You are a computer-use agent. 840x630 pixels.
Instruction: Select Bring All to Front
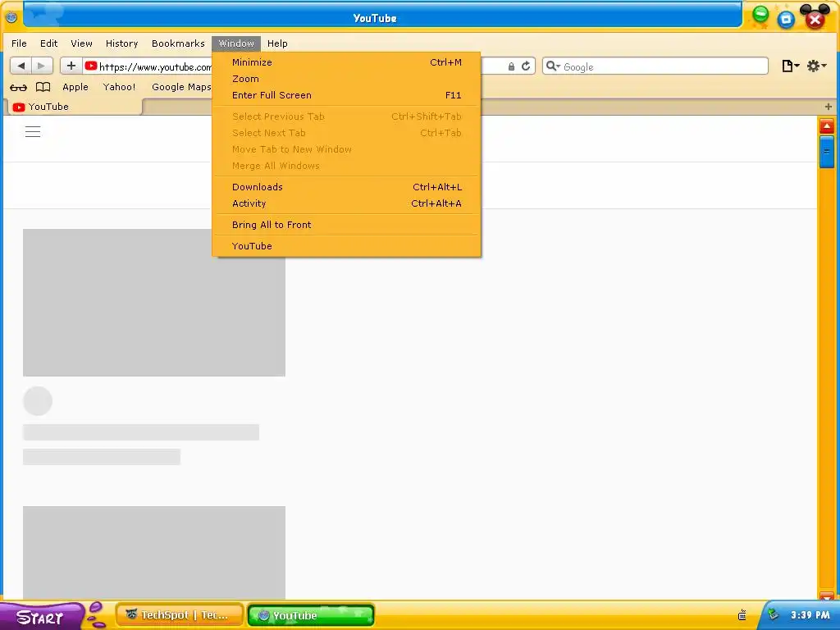pyautogui.click(x=347, y=225)
